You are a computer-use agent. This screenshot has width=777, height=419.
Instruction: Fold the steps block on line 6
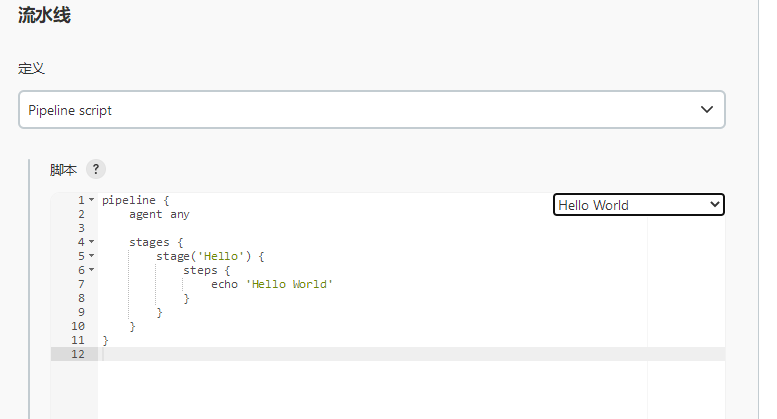click(92, 270)
